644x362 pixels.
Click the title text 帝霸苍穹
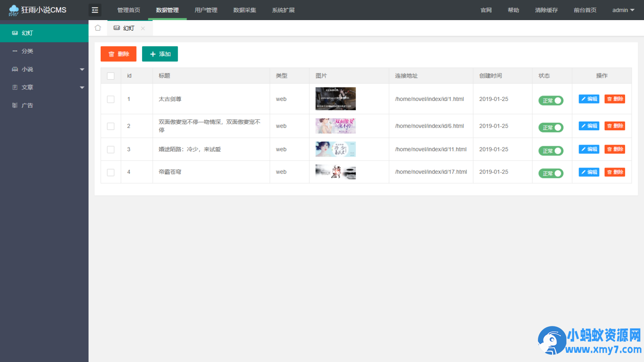170,172
